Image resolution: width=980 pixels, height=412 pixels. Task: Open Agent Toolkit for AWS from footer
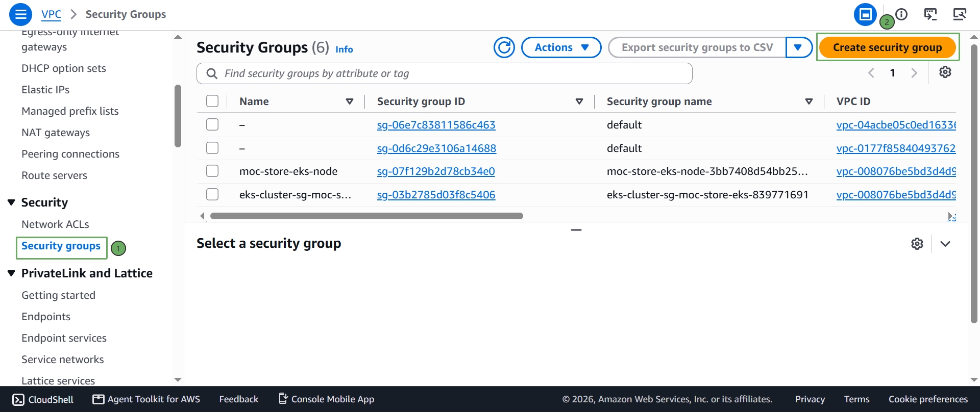click(146, 399)
